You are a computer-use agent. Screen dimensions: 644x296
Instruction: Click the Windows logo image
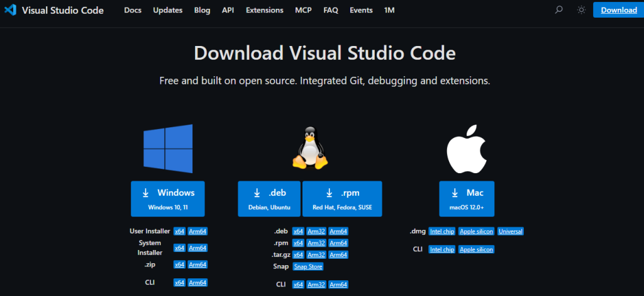(167, 149)
